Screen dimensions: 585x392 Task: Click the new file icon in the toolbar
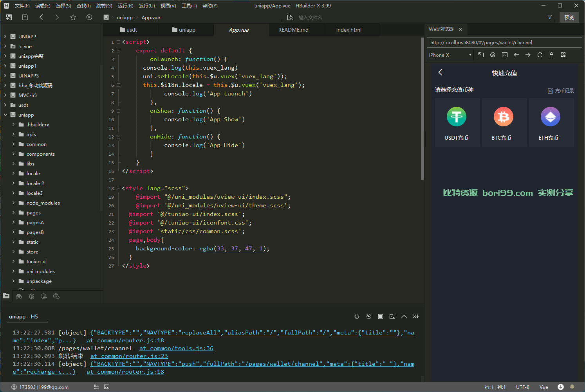click(9, 17)
